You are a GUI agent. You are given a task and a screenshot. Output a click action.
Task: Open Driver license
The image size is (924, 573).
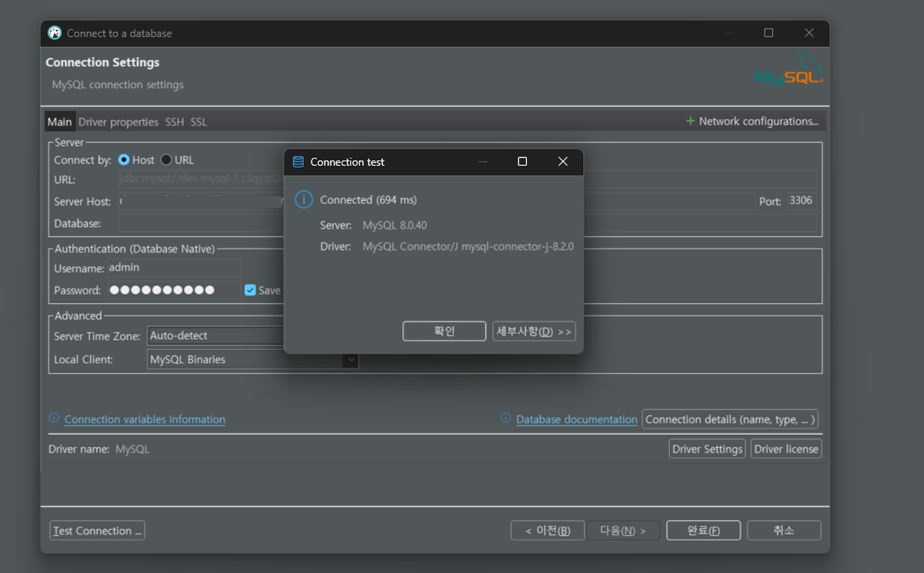click(786, 449)
